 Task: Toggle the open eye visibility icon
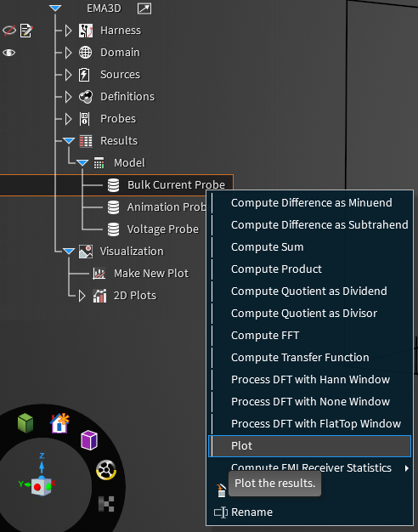[8, 53]
